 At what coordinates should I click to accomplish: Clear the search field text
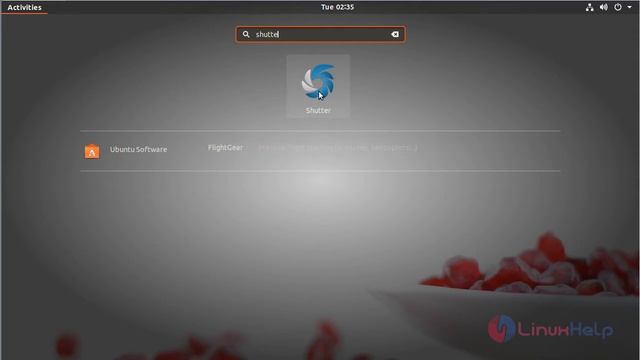click(x=395, y=34)
